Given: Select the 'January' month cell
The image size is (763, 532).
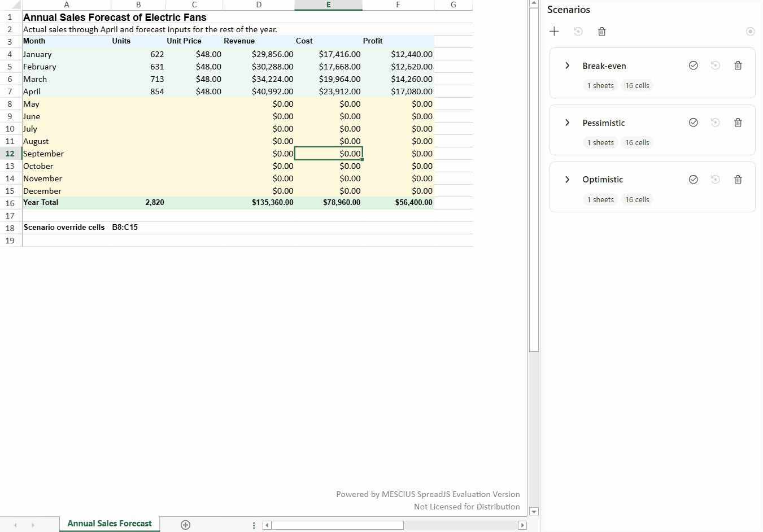Looking at the screenshot, I should (x=67, y=54).
